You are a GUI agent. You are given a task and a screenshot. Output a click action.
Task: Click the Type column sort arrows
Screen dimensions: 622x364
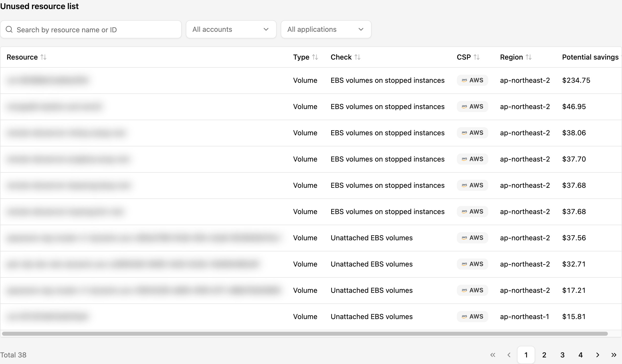pyautogui.click(x=315, y=57)
